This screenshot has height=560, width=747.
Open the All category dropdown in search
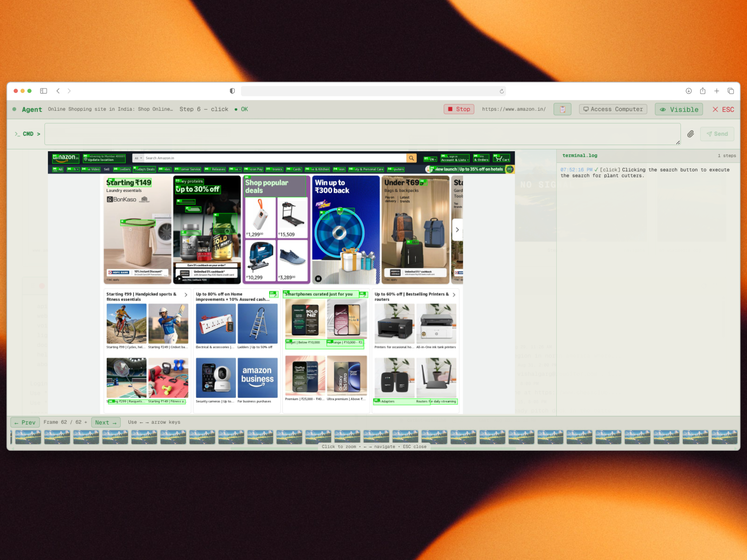(138, 158)
